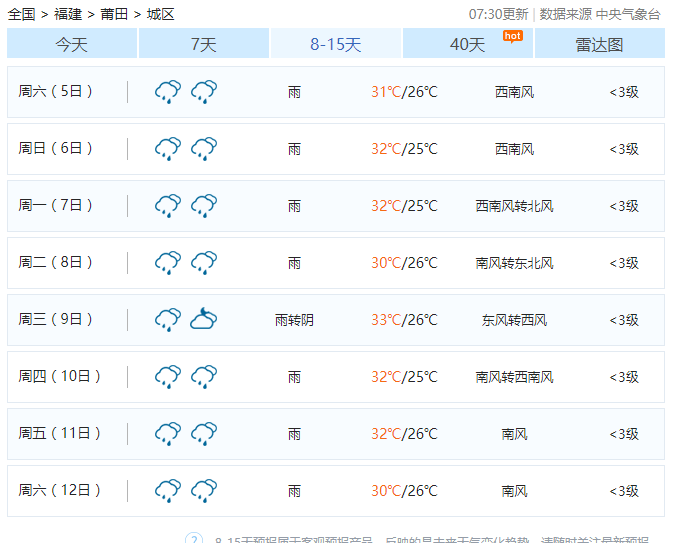Open the 7天 forecast tab
The height and width of the screenshot is (543, 674).
tap(204, 43)
